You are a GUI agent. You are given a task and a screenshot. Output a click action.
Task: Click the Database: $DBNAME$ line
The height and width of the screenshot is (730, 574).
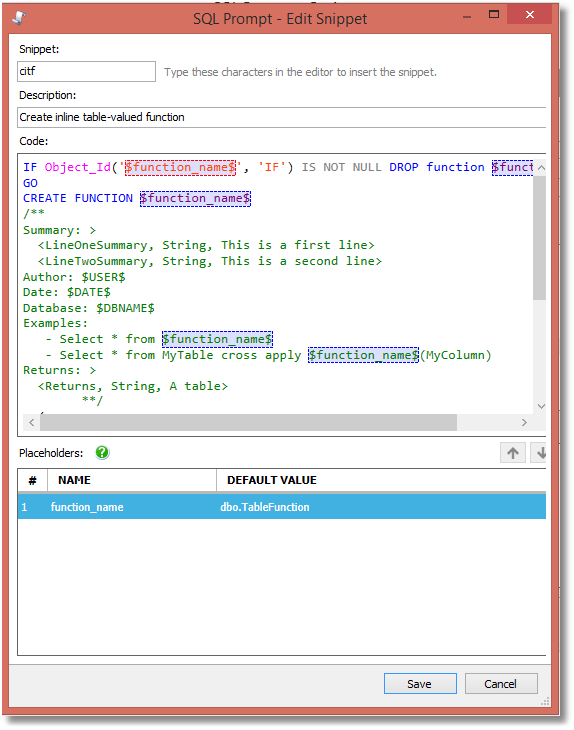[x=88, y=308]
